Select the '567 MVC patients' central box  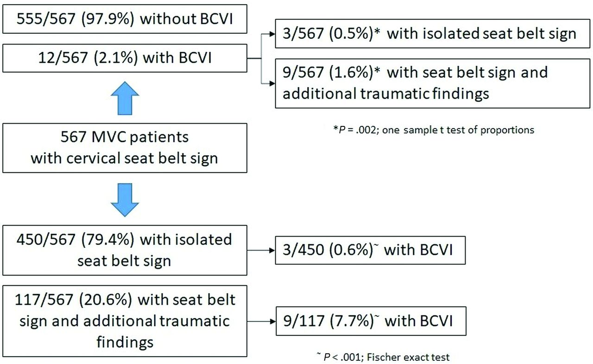click(125, 147)
